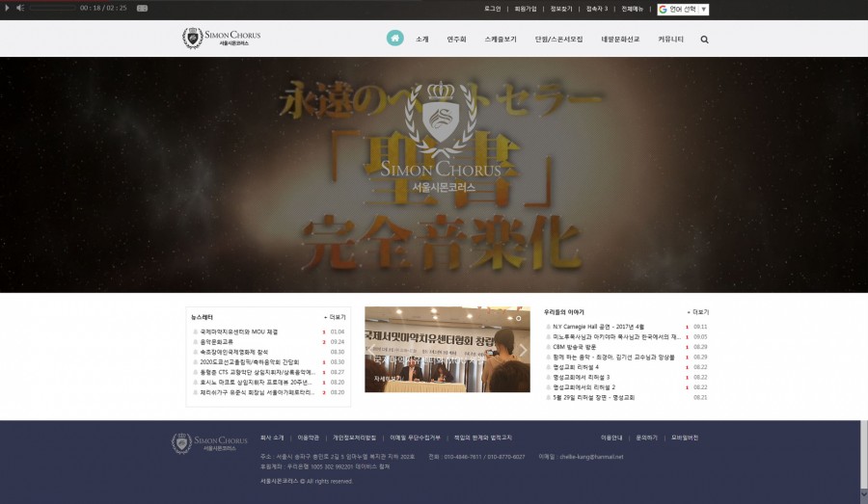Click the play button in audio player
The width and height of the screenshot is (868, 504).
(8, 8)
